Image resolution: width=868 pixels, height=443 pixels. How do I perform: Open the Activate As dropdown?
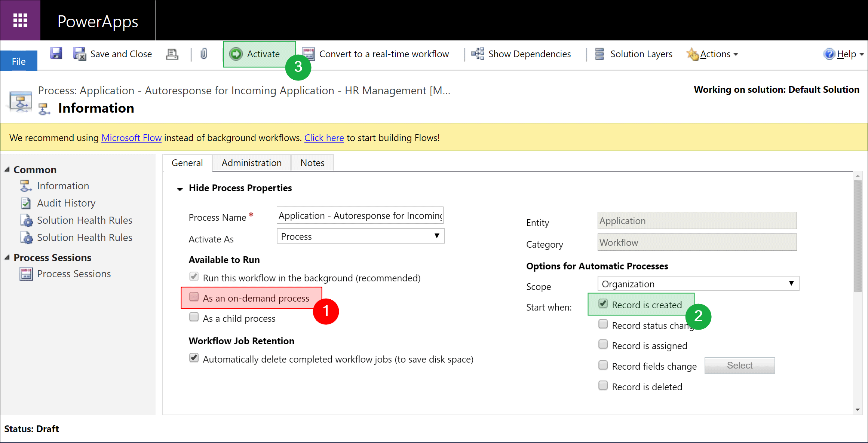[361, 236]
